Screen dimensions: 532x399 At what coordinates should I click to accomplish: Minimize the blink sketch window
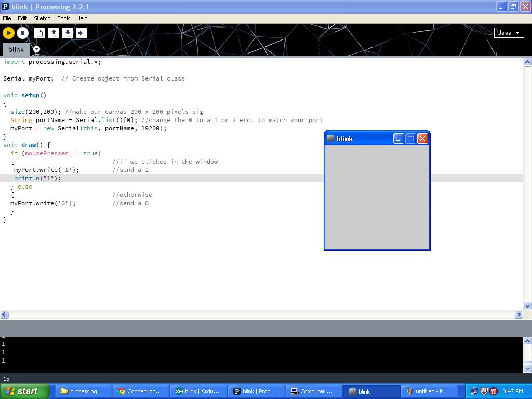(x=398, y=138)
